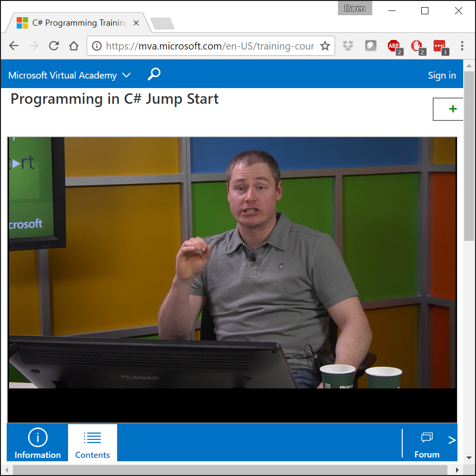
Task: Open the red hand AdBlock extension
Action: [x=418, y=47]
